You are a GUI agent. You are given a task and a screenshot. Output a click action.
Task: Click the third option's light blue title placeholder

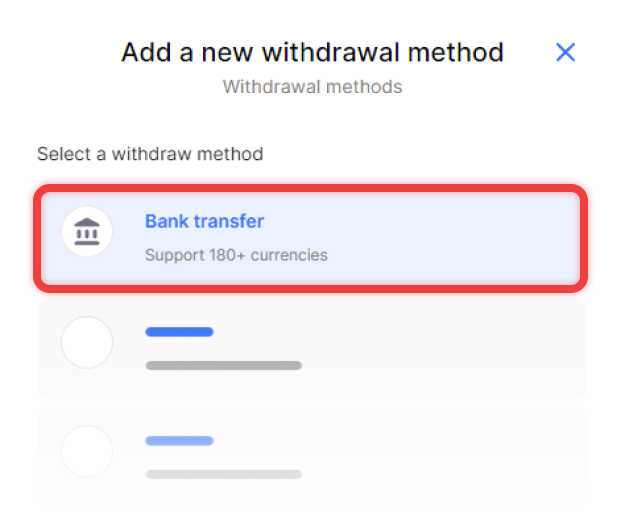pos(179,440)
